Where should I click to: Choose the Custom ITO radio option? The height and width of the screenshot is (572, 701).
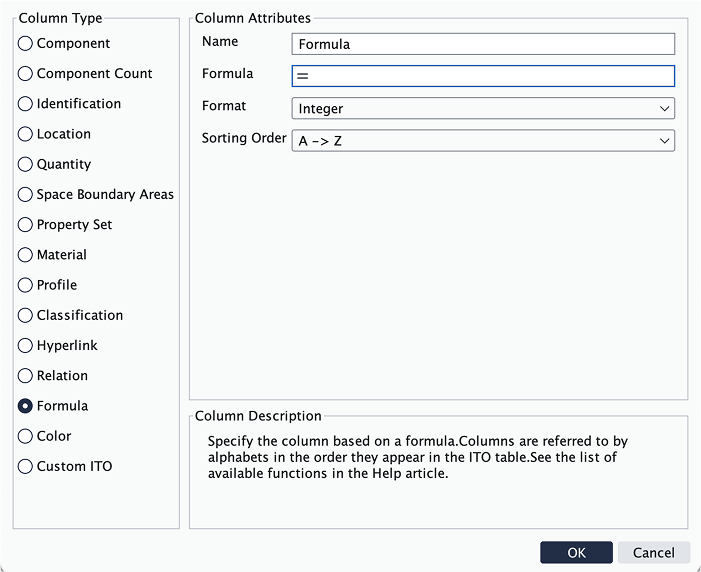pyautogui.click(x=26, y=466)
